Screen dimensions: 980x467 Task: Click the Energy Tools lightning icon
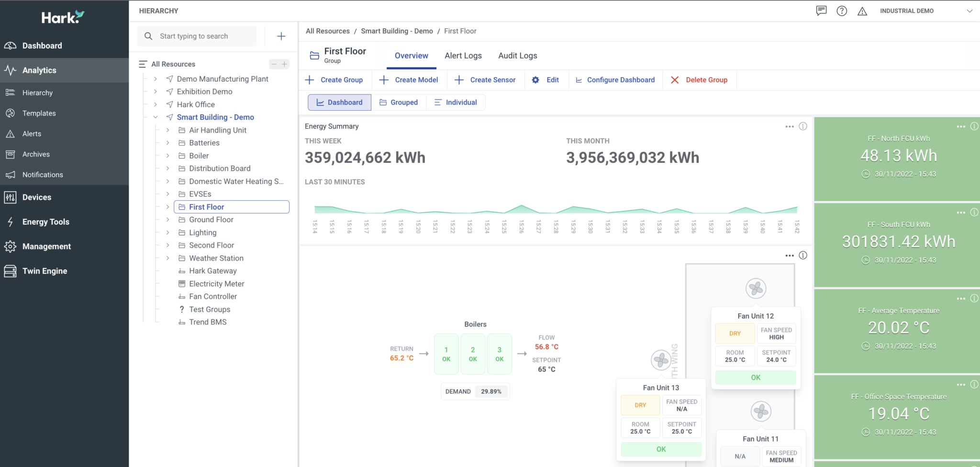click(x=10, y=221)
